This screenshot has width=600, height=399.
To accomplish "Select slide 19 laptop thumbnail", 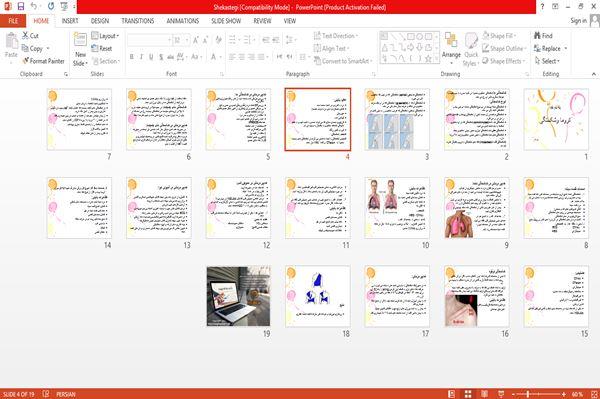I will [238, 296].
